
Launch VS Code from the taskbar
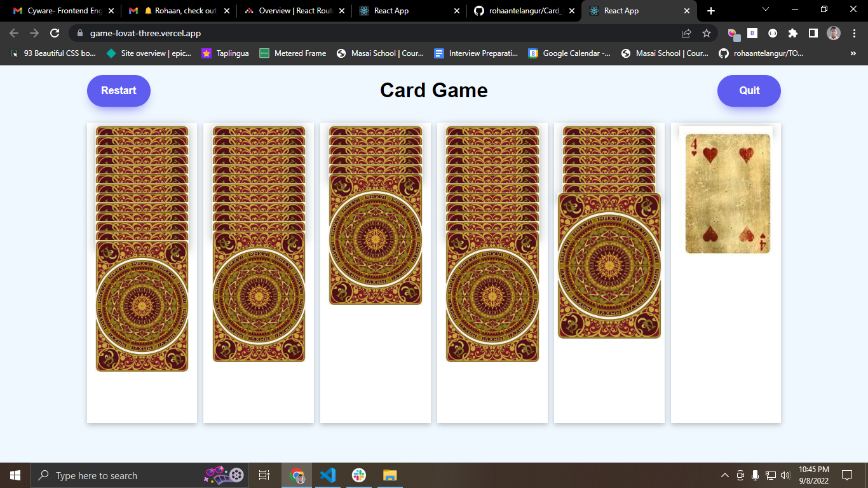tap(328, 475)
